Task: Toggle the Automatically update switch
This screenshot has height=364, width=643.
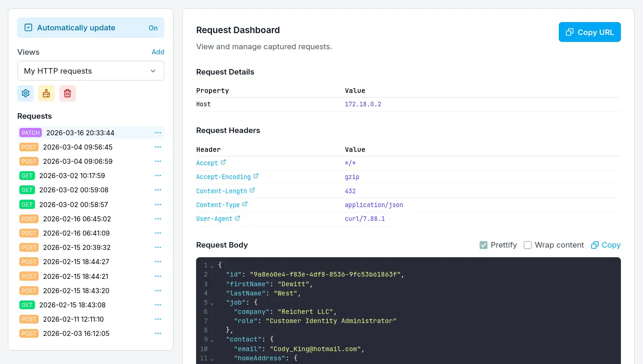Action: point(91,28)
